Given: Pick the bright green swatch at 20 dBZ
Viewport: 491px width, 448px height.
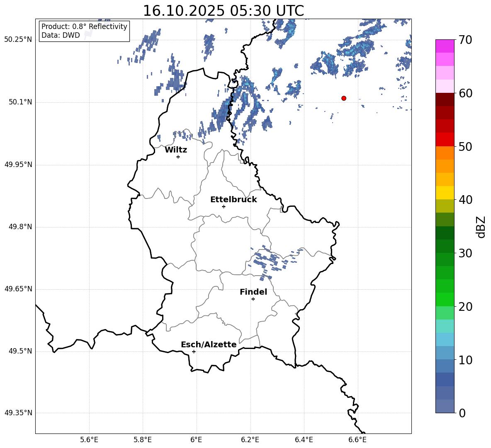Looking at the screenshot, I should coord(445,300).
